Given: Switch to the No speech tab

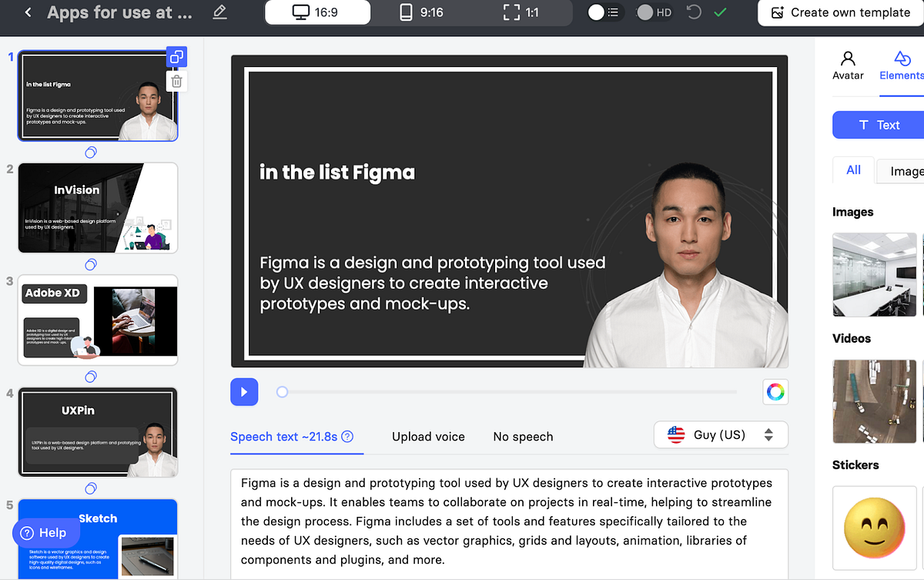Looking at the screenshot, I should point(523,437).
